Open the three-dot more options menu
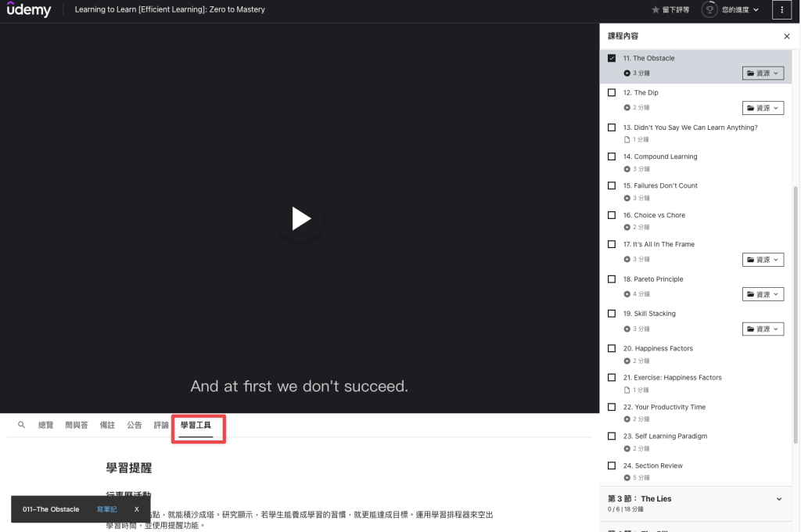Screen dimensions: 801x532 pos(782,10)
